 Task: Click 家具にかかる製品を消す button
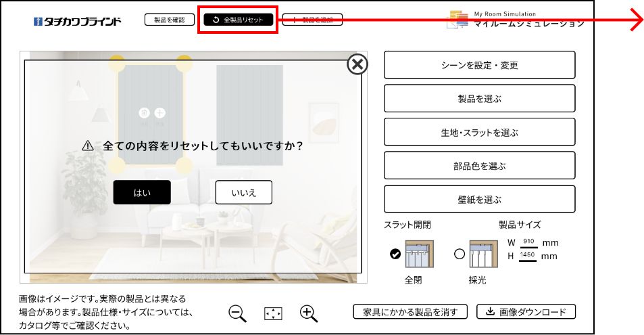410,312
